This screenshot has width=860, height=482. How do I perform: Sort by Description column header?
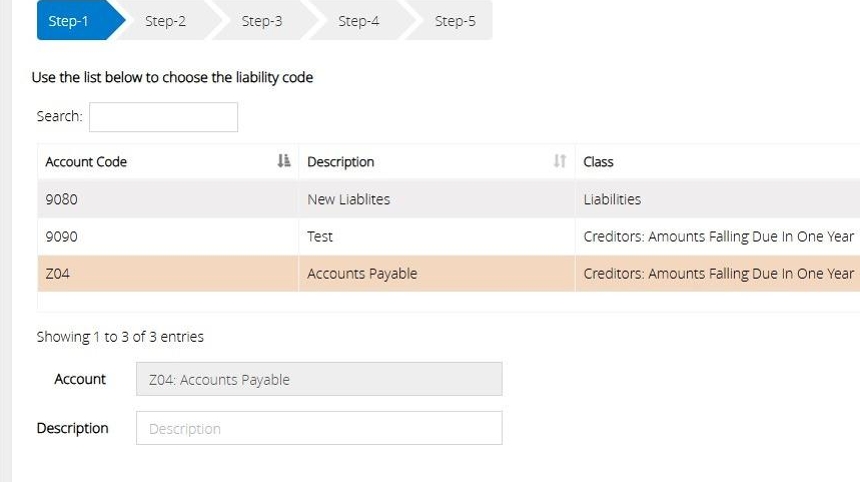341,162
